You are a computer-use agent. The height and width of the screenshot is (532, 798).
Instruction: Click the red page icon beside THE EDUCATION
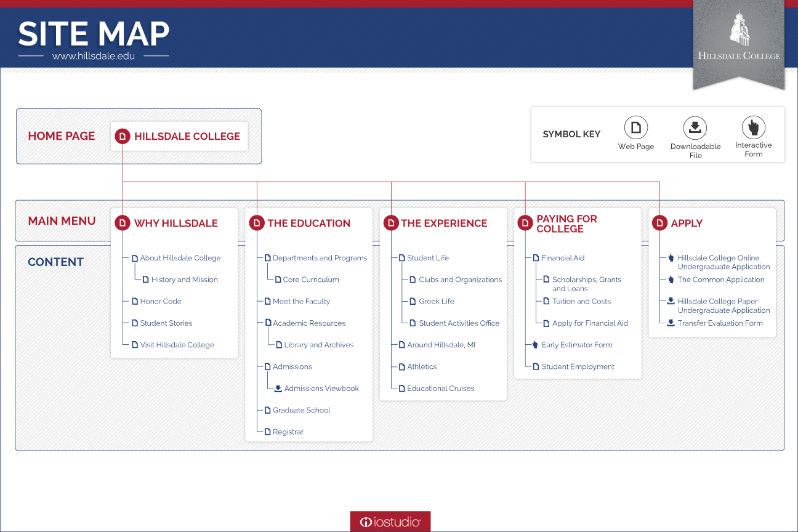[257, 223]
